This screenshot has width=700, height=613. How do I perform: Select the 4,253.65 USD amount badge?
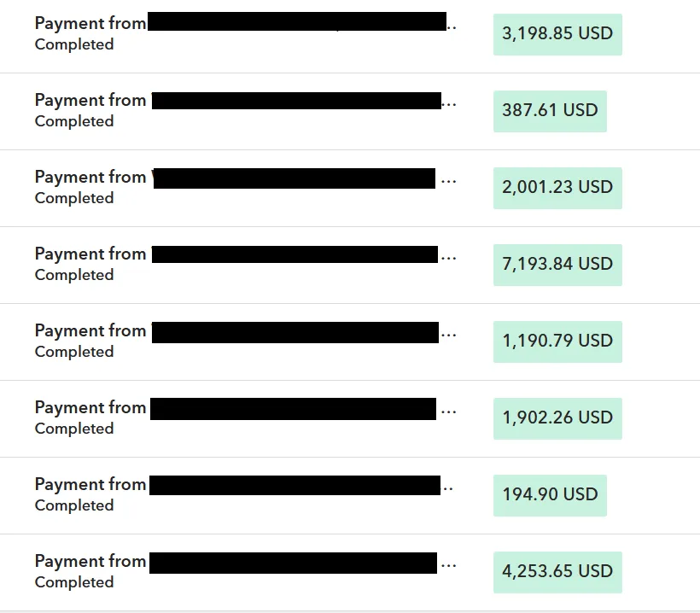pyautogui.click(x=557, y=572)
